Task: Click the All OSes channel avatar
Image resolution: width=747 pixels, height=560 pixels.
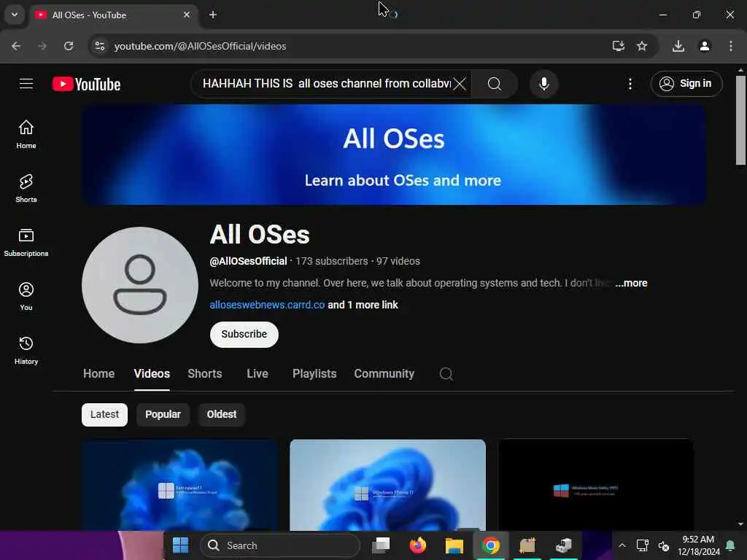Action: [140, 285]
